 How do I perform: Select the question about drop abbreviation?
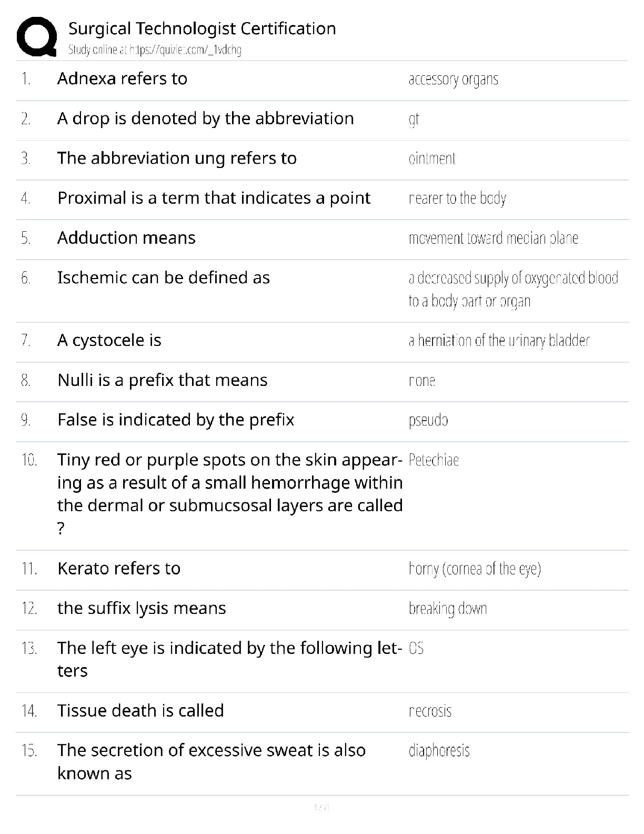coord(205,118)
